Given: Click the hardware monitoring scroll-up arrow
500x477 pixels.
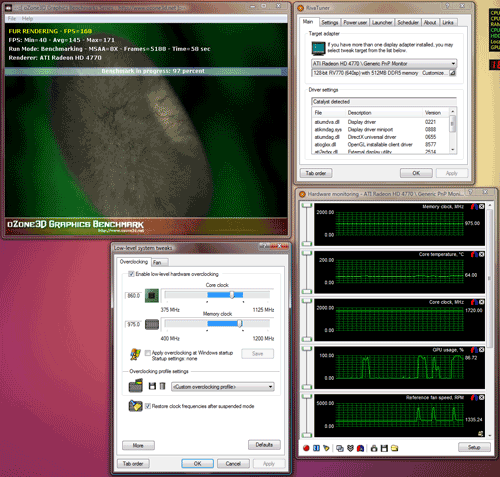Looking at the screenshot, I should tap(490, 204).
